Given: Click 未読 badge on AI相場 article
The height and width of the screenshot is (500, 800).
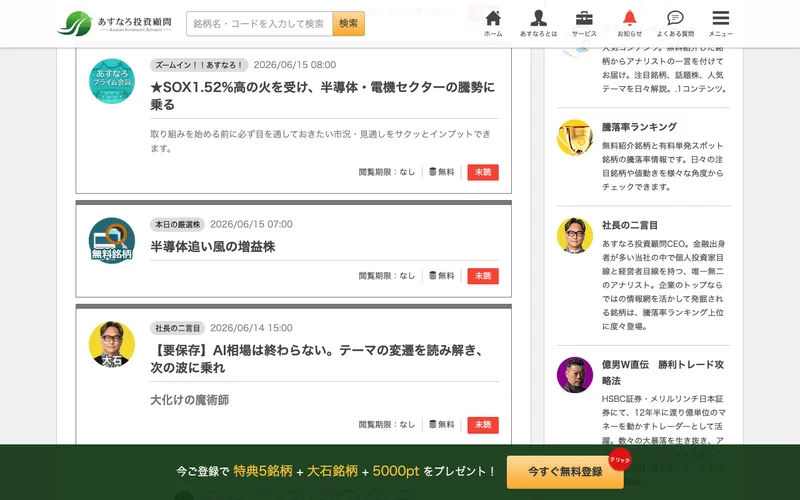Looking at the screenshot, I should click(x=483, y=425).
